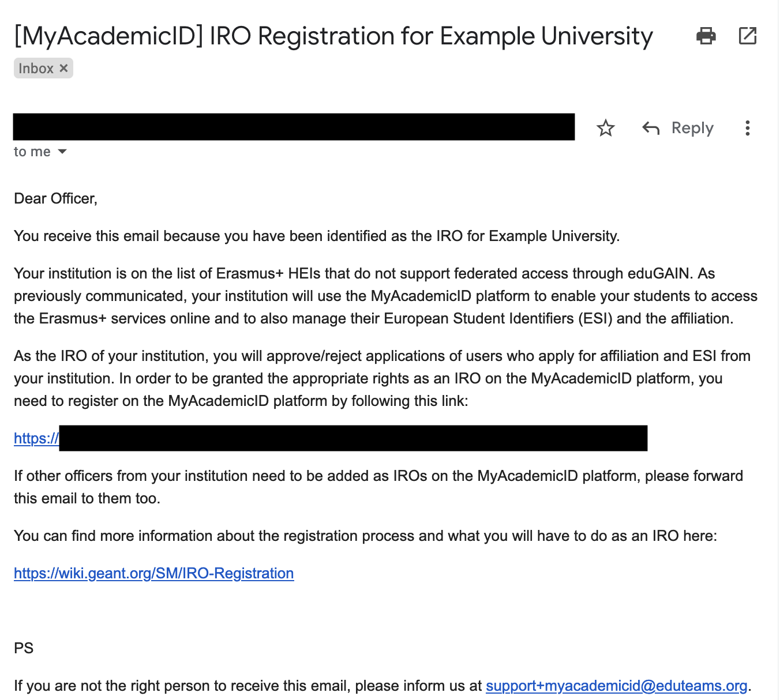Click the "to me" recipient text

click(x=32, y=152)
